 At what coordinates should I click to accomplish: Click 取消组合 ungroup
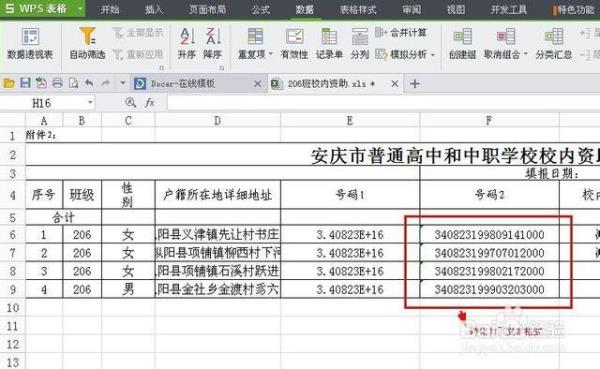click(x=505, y=44)
